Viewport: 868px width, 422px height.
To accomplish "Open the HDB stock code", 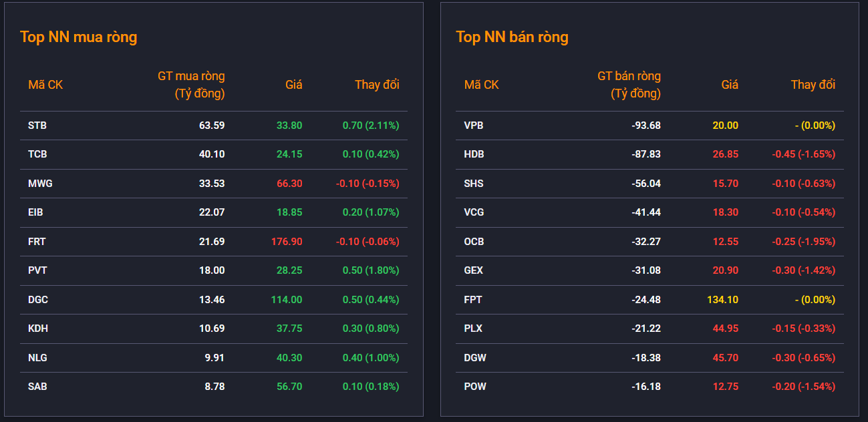I will (x=474, y=154).
